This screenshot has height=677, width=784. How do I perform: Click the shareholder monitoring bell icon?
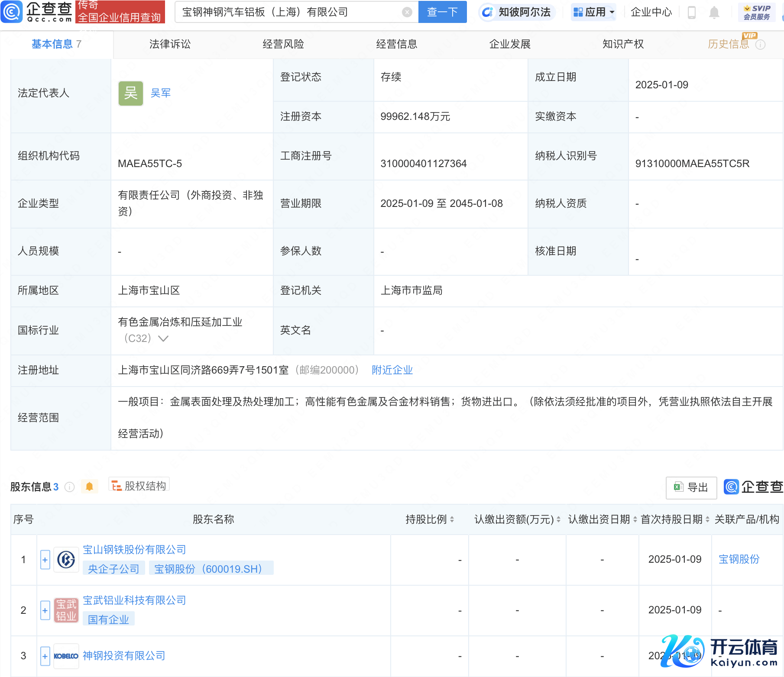tap(89, 487)
